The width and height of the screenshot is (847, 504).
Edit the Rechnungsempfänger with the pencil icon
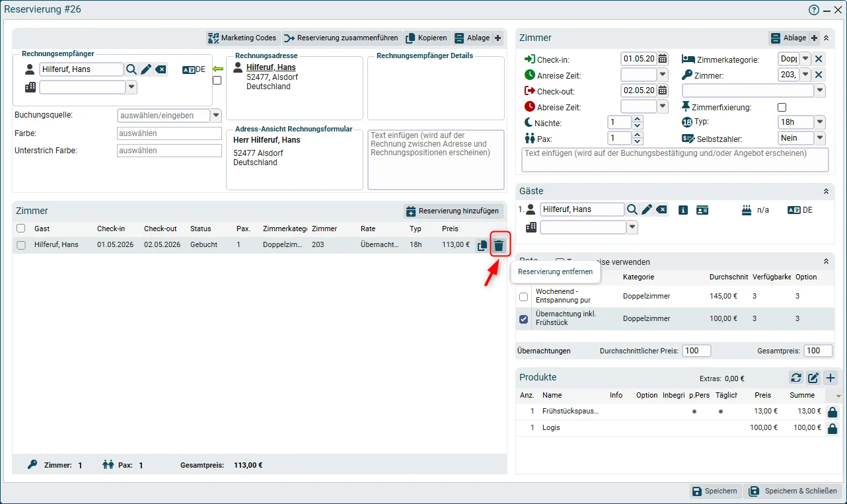(x=146, y=69)
